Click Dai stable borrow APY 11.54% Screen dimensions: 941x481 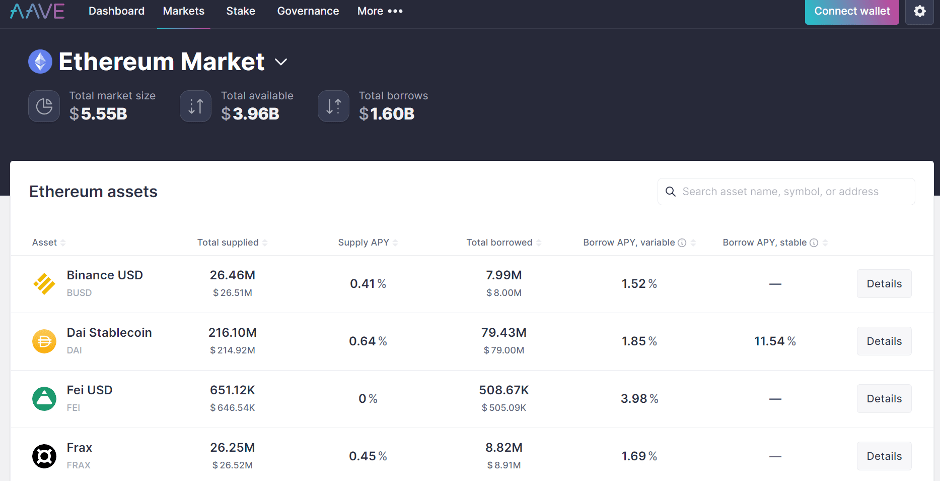tap(775, 341)
